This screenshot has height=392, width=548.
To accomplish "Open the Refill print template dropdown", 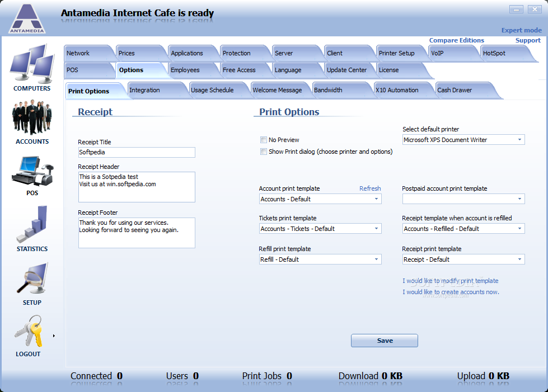I will 320,259.
